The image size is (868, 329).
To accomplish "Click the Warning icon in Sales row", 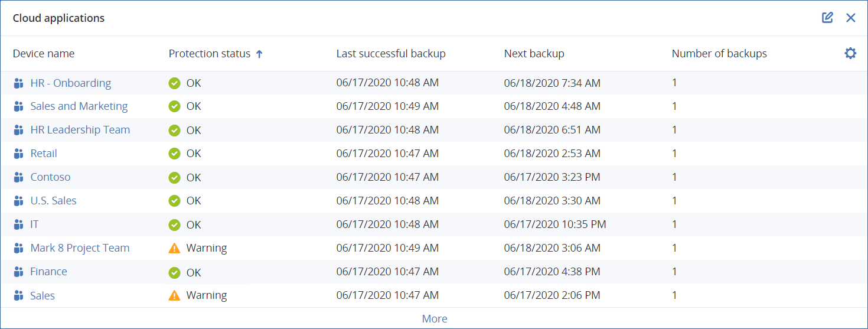I will tap(174, 295).
